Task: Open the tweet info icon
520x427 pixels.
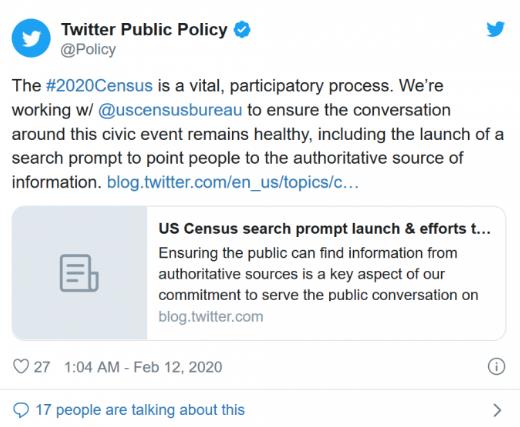Action: (x=496, y=367)
